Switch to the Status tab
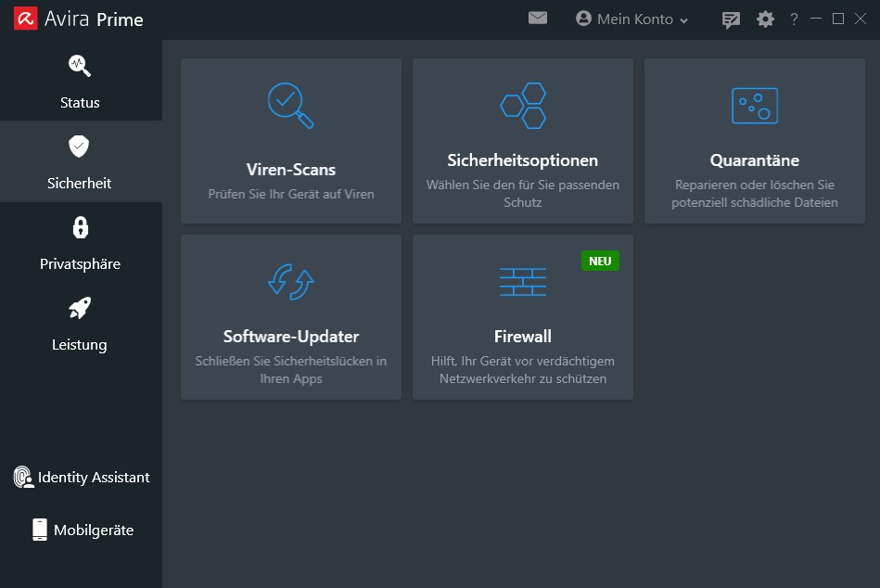This screenshot has width=880, height=588. pos(80,81)
